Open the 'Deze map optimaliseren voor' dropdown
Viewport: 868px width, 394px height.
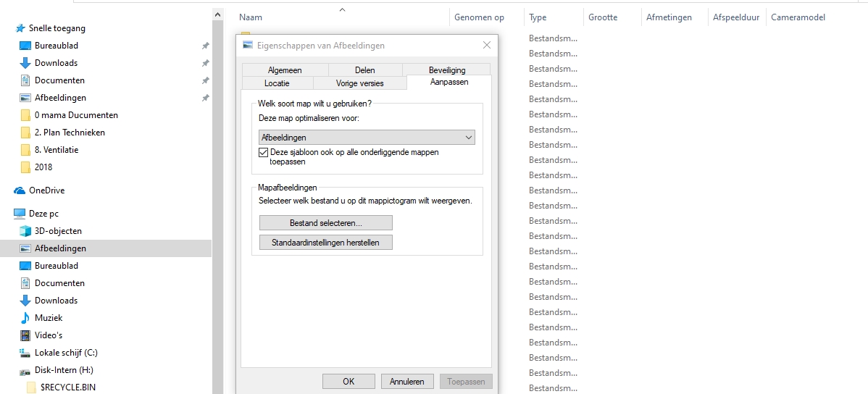click(367, 137)
